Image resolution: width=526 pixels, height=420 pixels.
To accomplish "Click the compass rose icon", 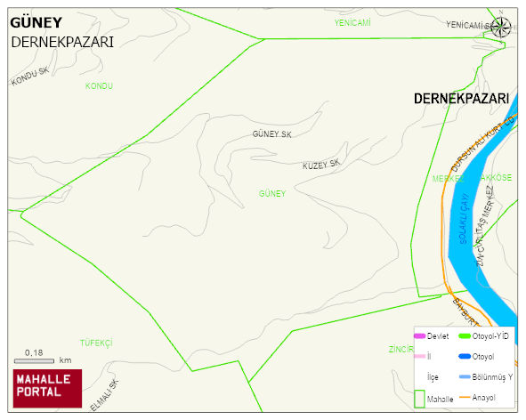I will pos(501,27).
